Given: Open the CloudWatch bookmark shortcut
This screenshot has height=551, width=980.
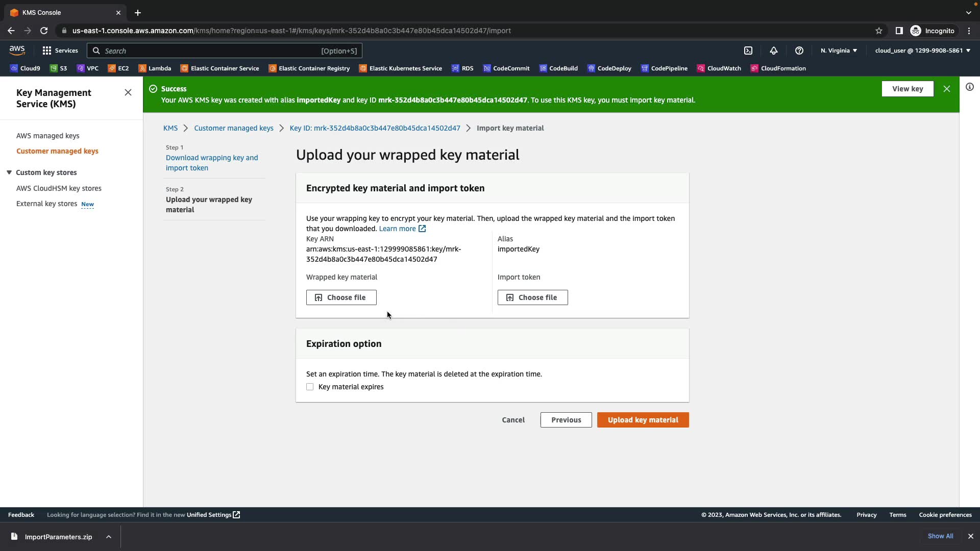Looking at the screenshot, I should pyautogui.click(x=719, y=68).
